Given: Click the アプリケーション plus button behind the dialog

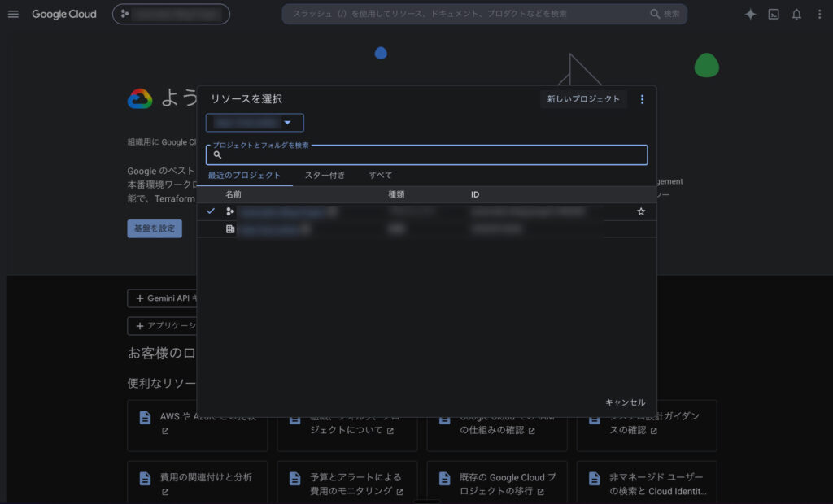Looking at the screenshot, I should [x=163, y=325].
